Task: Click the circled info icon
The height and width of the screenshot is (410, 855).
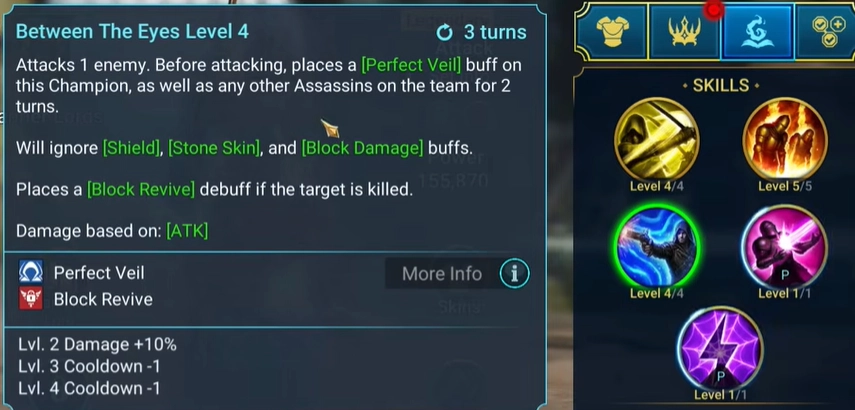Action: tap(514, 273)
